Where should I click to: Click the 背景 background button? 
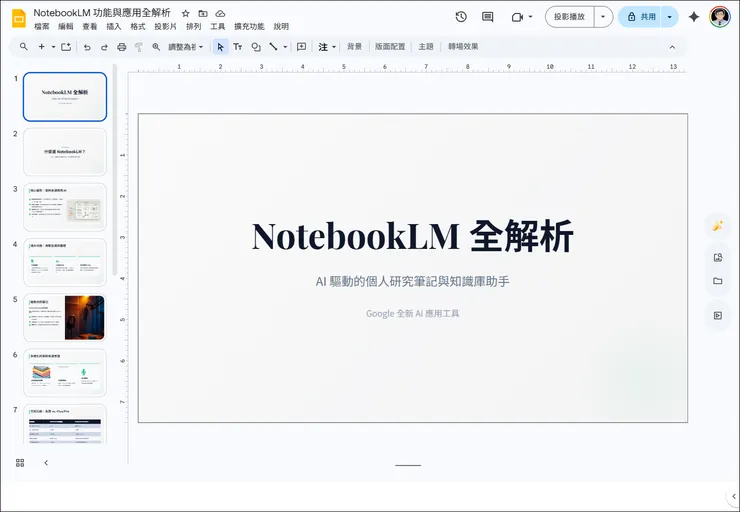pyautogui.click(x=354, y=47)
